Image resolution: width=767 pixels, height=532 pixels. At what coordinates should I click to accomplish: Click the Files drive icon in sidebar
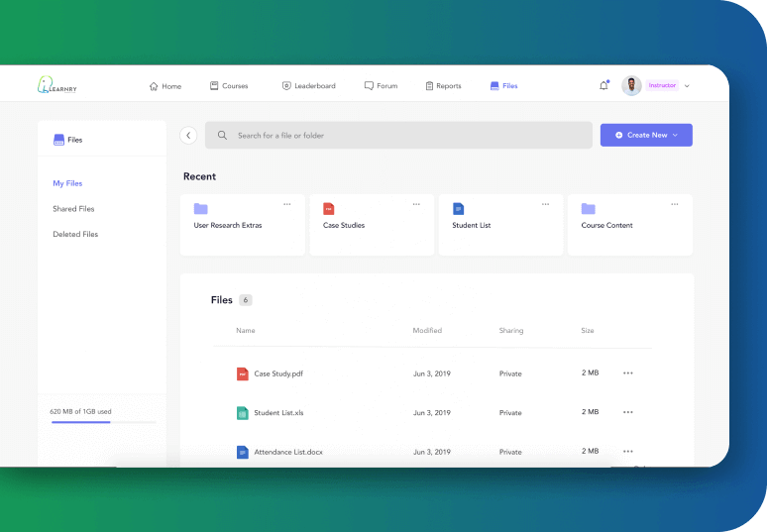(x=58, y=140)
